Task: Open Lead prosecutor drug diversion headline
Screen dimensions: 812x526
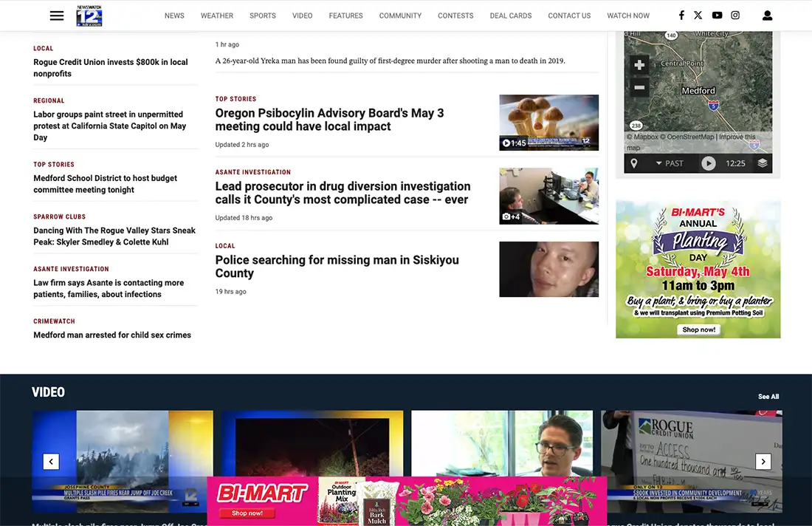Action: point(343,193)
